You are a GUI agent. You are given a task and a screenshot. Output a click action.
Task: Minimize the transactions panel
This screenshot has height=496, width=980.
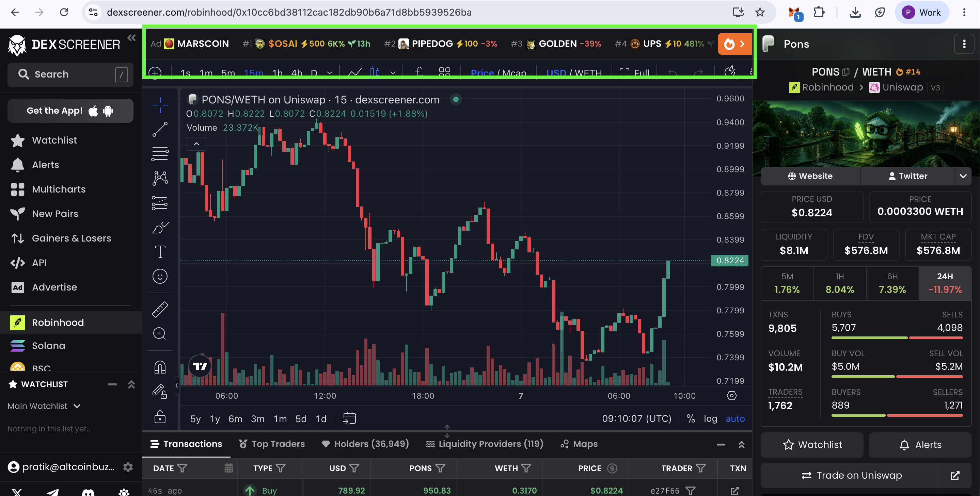pyautogui.click(x=721, y=444)
